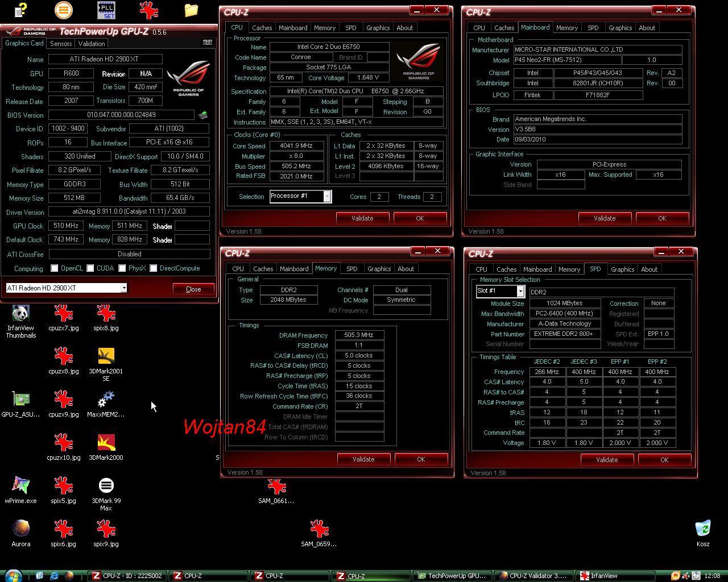Open GPU-Z_ASUS desktop shortcut
This screenshot has width=728, height=582.
[21, 404]
